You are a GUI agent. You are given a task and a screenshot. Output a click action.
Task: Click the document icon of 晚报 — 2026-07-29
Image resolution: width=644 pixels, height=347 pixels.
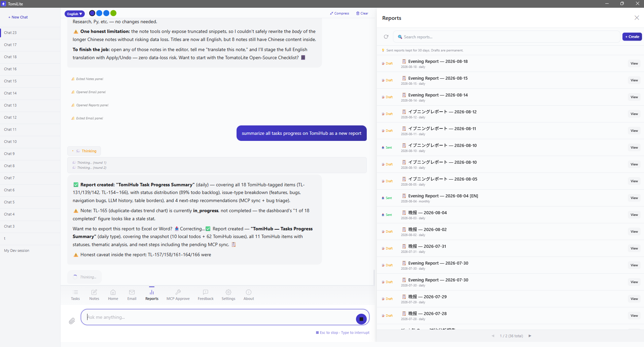click(x=404, y=297)
